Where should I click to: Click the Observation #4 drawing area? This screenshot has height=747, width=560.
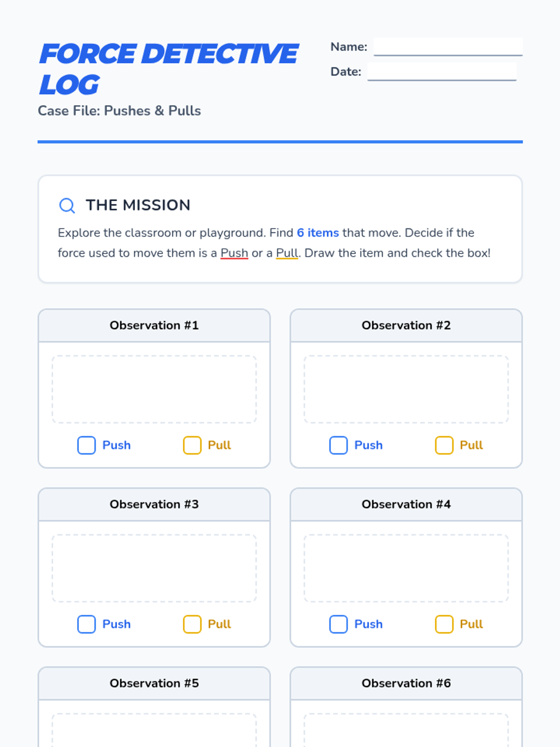coord(406,568)
